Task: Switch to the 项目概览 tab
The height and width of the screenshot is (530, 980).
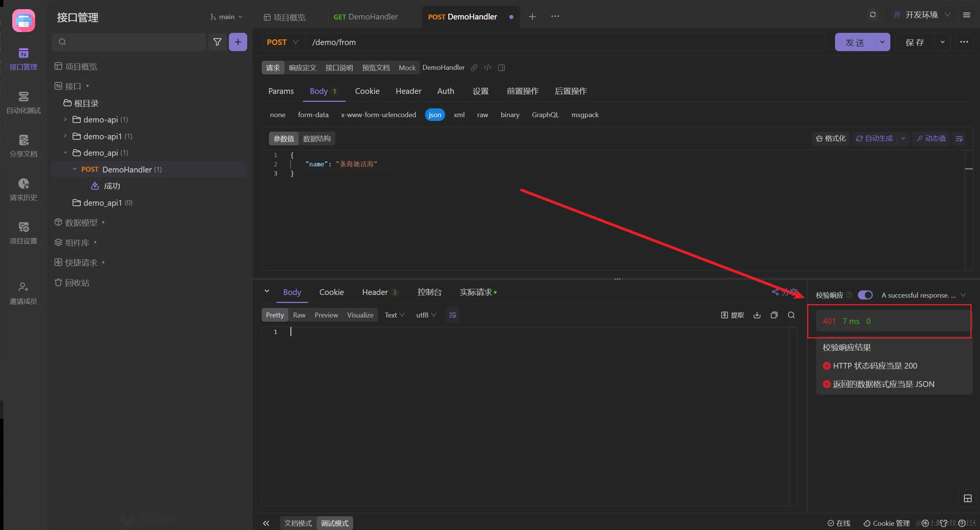Action: (285, 17)
